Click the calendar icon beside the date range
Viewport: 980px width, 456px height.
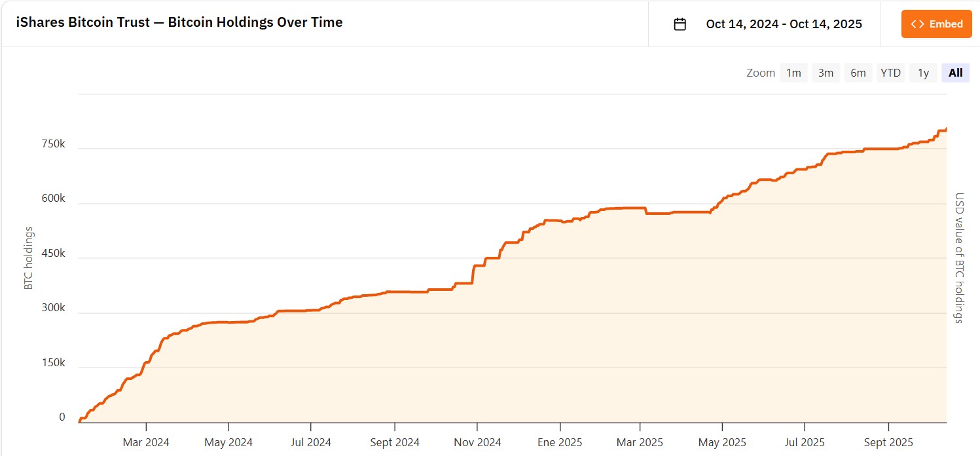tap(680, 24)
